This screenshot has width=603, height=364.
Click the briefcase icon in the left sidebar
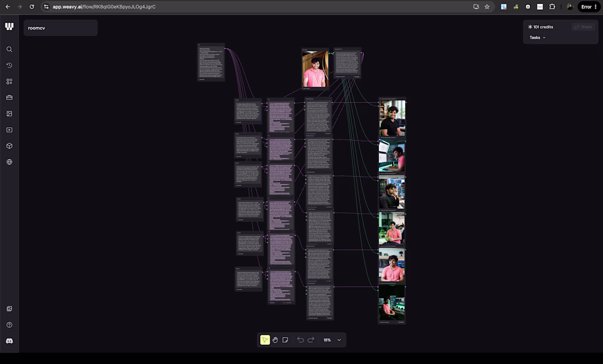[x=9, y=98]
